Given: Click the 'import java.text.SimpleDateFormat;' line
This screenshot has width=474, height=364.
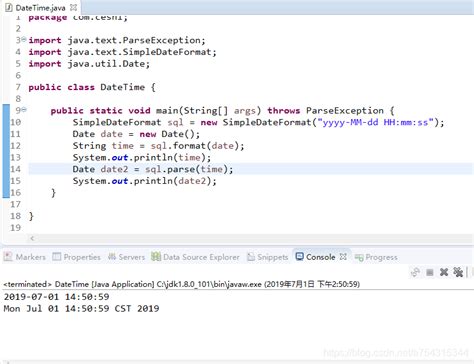Looking at the screenshot, I should (122, 52).
